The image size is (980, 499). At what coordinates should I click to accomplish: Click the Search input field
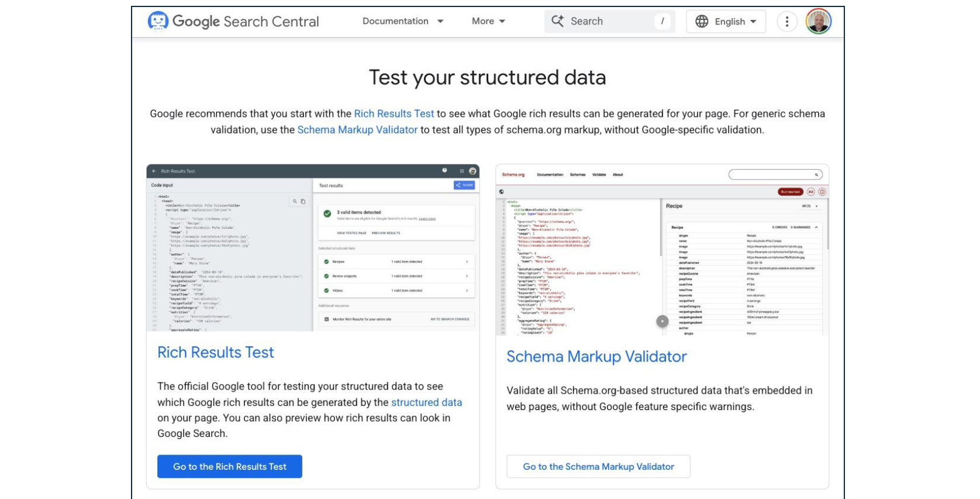pyautogui.click(x=608, y=21)
